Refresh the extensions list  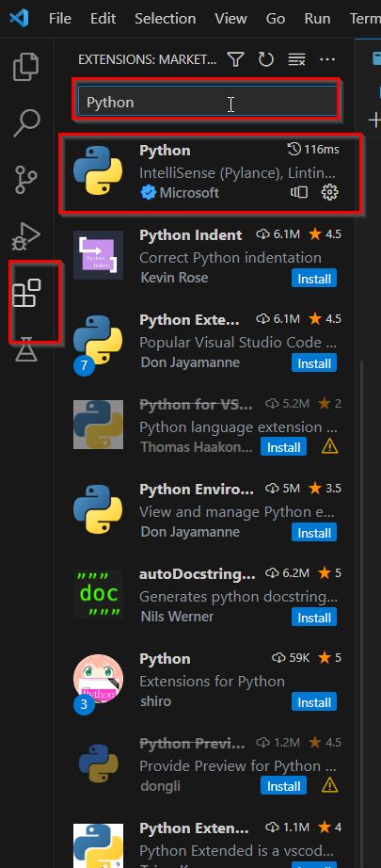266,59
